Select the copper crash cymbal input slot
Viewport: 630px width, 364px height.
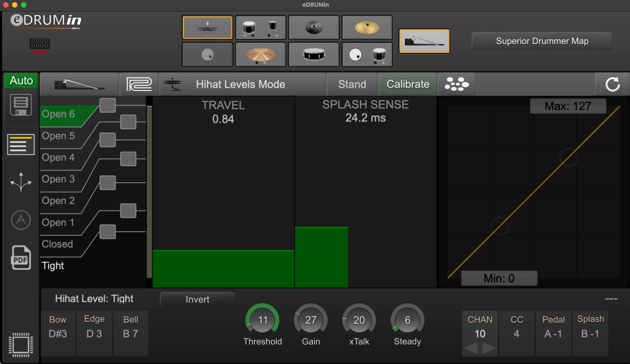click(261, 54)
